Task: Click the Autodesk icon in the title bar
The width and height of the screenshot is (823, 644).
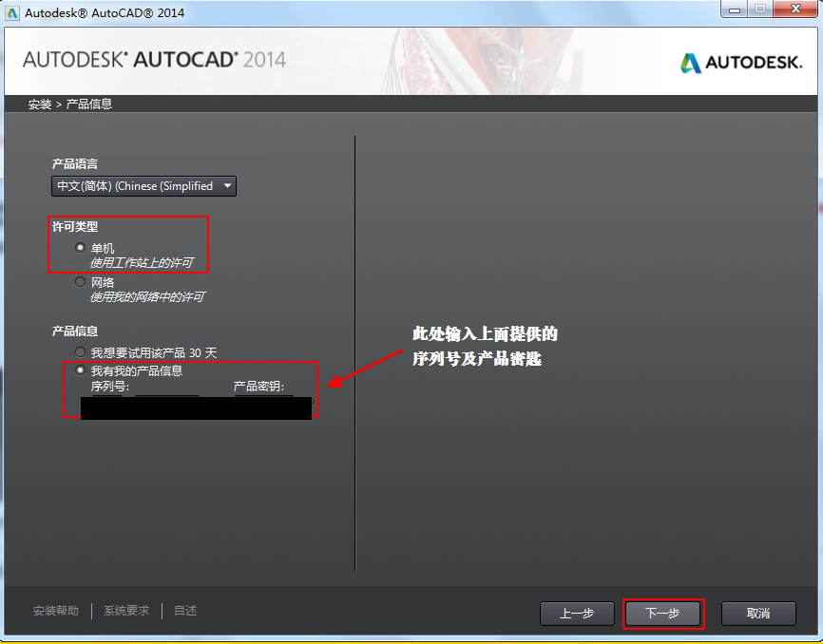Action: (12, 10)
